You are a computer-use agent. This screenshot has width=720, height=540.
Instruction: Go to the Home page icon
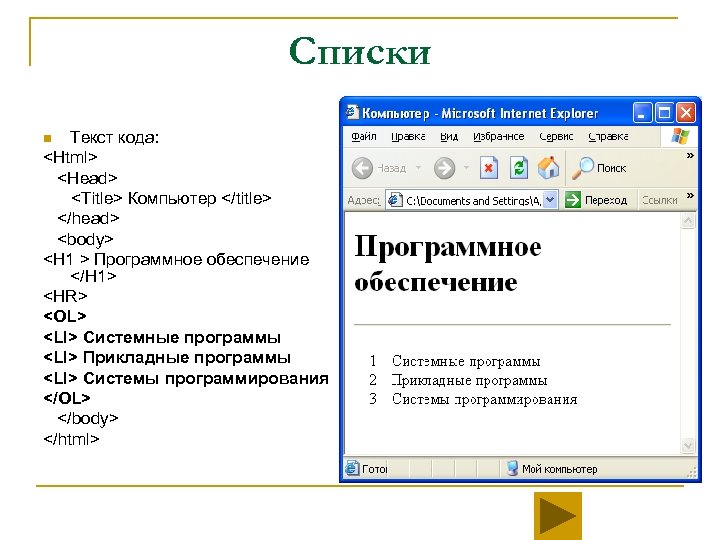[548, 168]
